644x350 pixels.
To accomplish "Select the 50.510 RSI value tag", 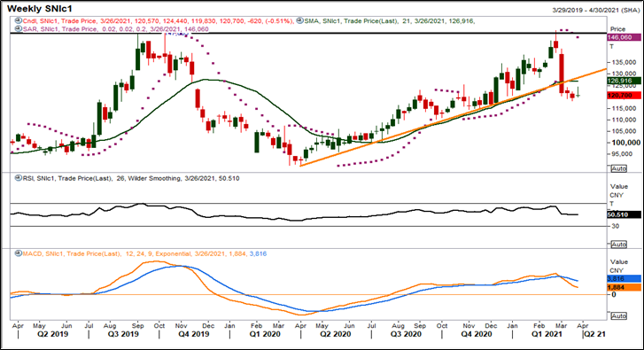I will tap(624, 214).
